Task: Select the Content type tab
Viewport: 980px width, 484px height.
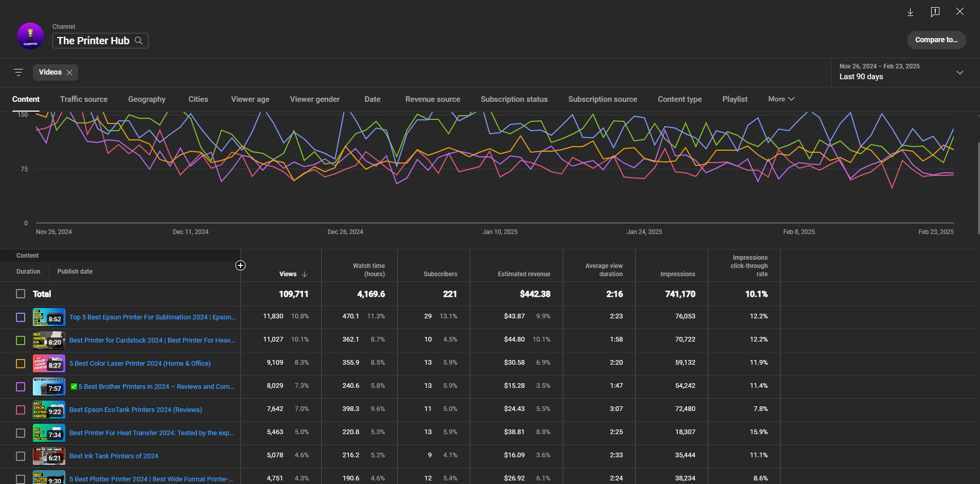Action: [x=679, y=99]
